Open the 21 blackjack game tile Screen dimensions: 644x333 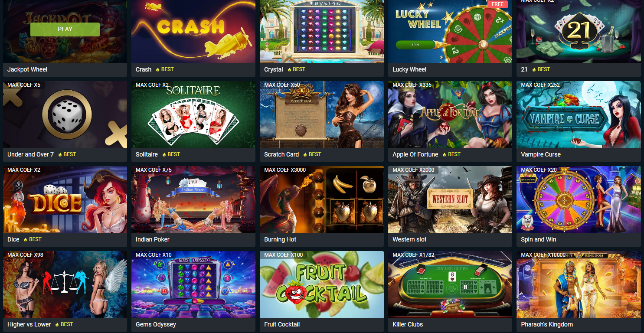(x=579, y=31)
